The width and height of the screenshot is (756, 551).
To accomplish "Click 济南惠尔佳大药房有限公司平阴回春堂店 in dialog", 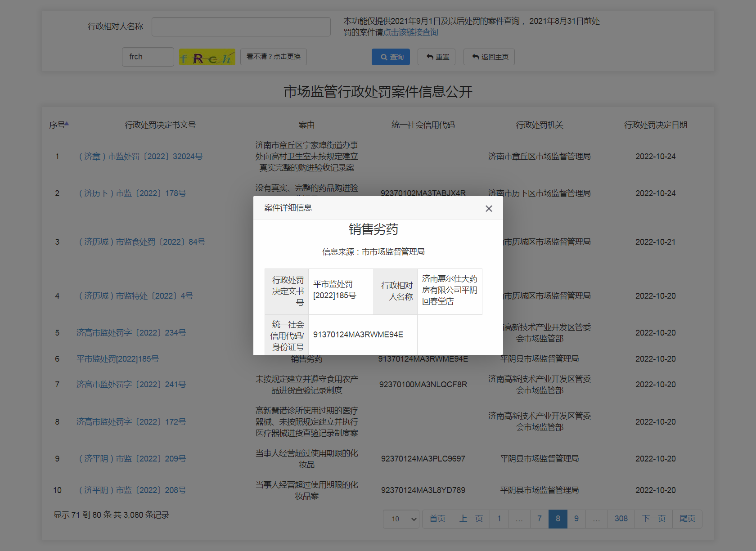I will click(x=450, y=290).
